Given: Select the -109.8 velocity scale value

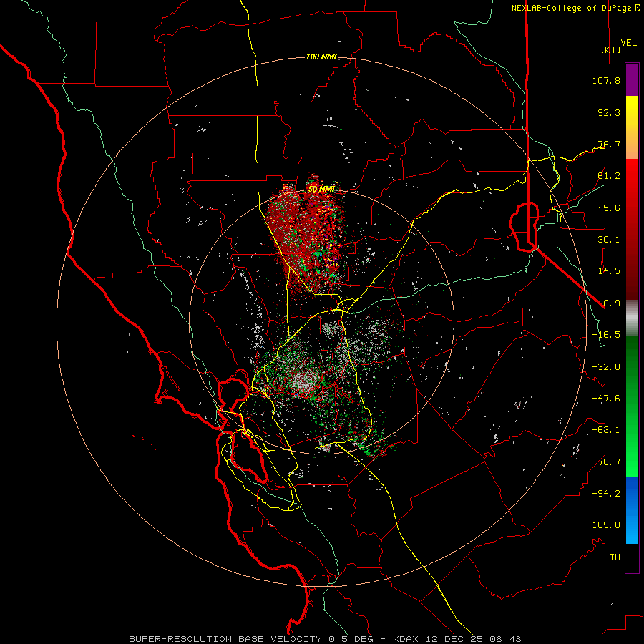Looking at the screenshot, I should (x=603, y=525).
